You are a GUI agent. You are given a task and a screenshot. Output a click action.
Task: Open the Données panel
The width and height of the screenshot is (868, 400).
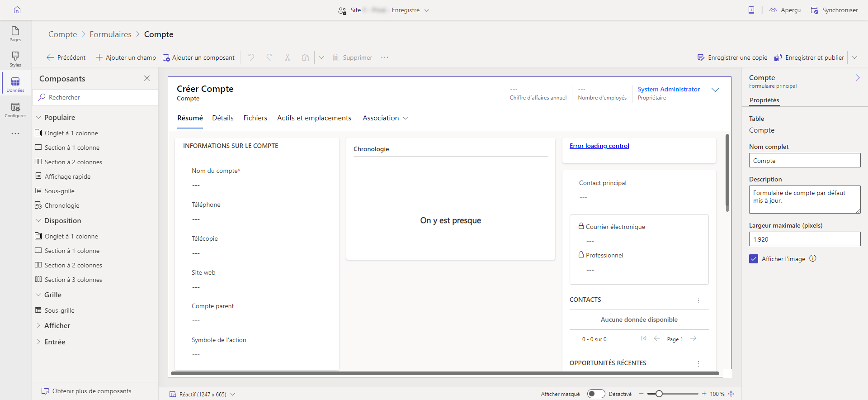pyautogui.click(x=15, y=84)
